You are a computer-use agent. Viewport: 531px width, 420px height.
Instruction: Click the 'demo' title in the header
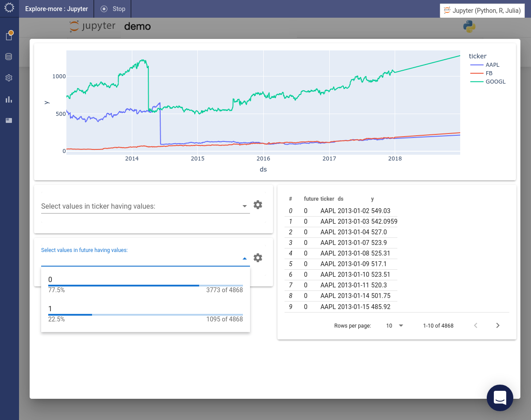pos(137,27)
